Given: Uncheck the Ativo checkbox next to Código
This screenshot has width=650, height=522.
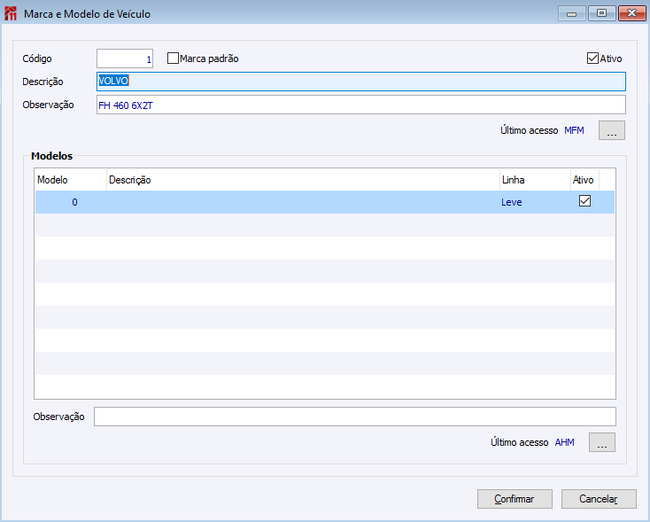Looking at the screenshot, I should tap(593, 58).
